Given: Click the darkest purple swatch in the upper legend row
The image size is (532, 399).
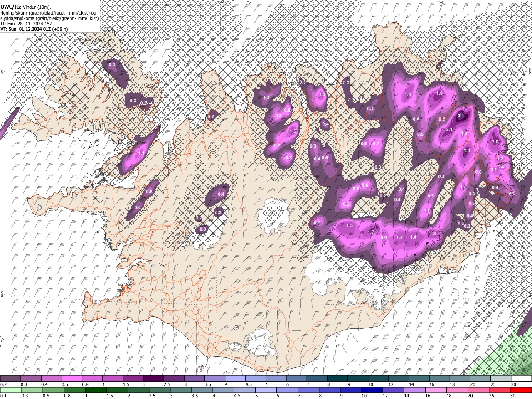Looking at the screenshot, I should [153, 379].
